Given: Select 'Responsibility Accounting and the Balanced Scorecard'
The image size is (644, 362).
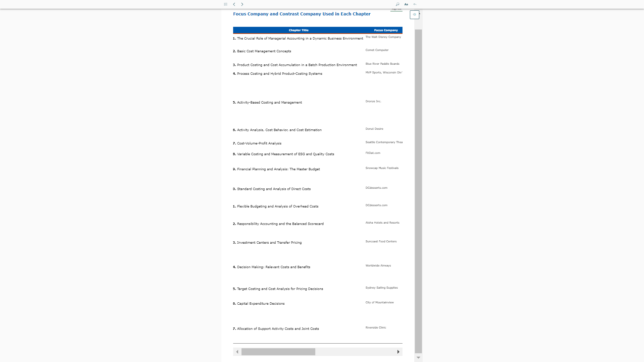Looking at the screenshot, I should pos(280,224).
